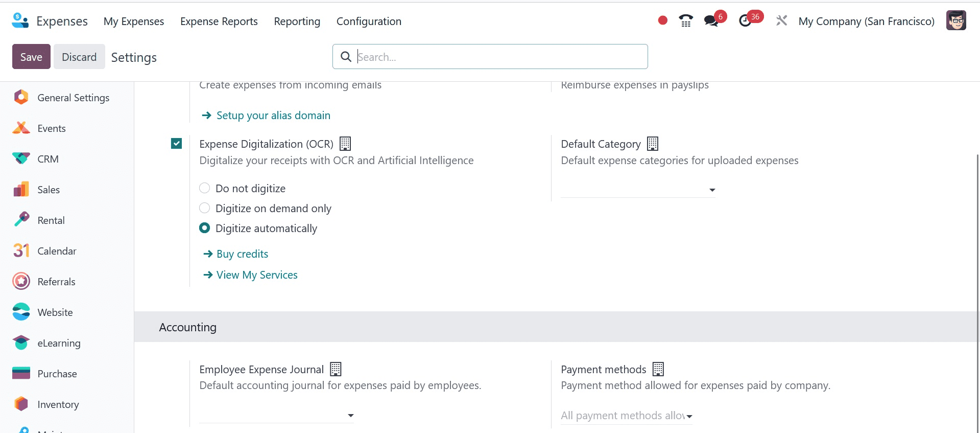
Task: Select the Events app icon
Action: (x=21, y=128)
